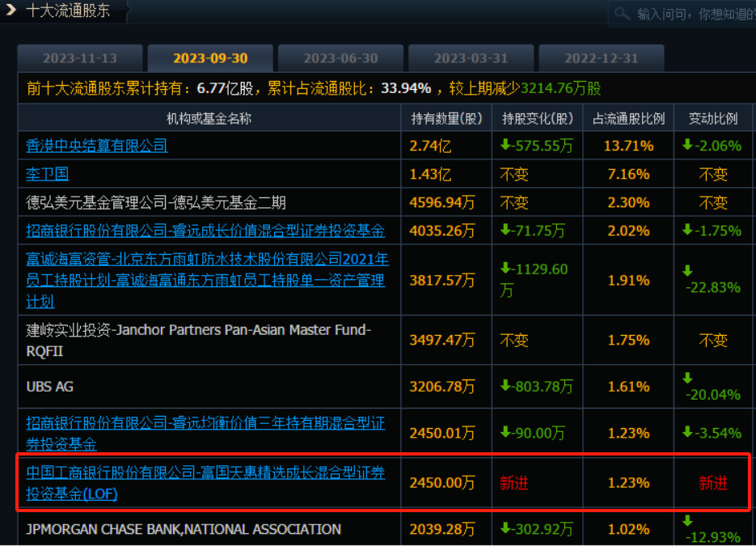Click JPMORGAN CHASE BANK,NATIONAL ASSOCIATION name
Viewport: 756px width, 551px height.
[x=184, y=530]
